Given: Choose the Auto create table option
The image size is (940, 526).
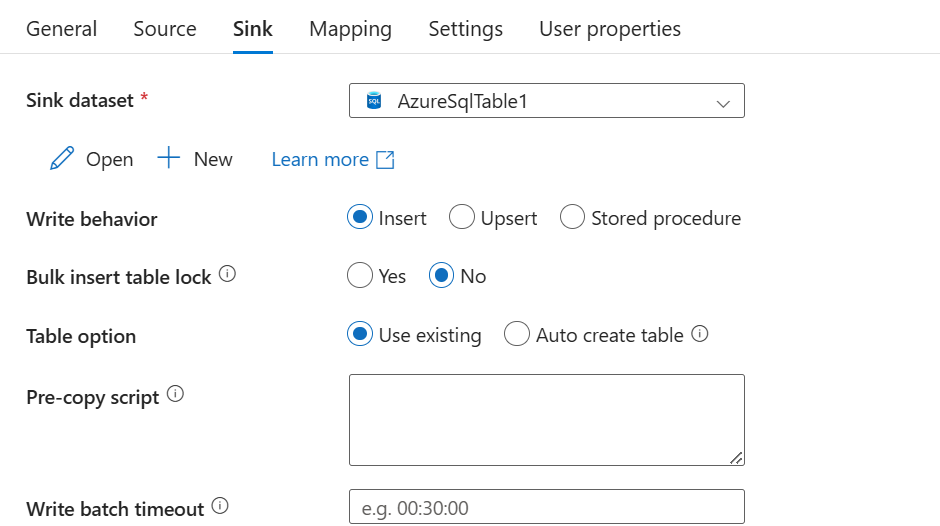Looking at the screenshot, I should tap(517, 335).
